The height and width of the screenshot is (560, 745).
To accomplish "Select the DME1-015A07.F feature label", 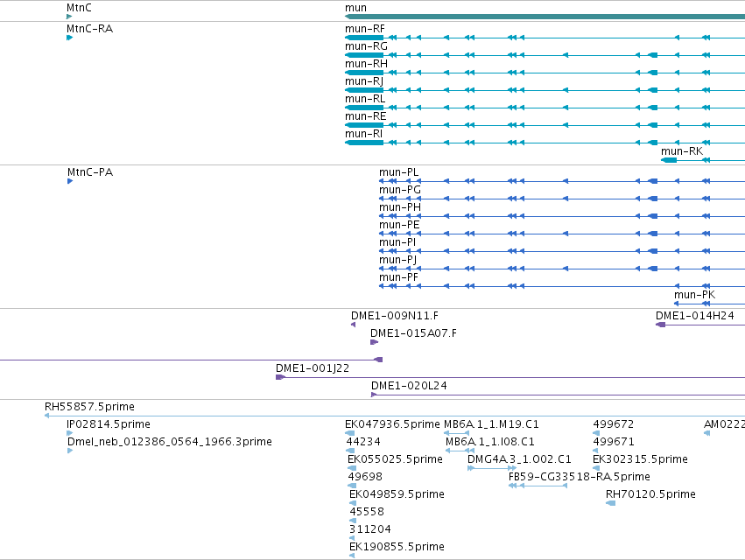I will (413, 333).
